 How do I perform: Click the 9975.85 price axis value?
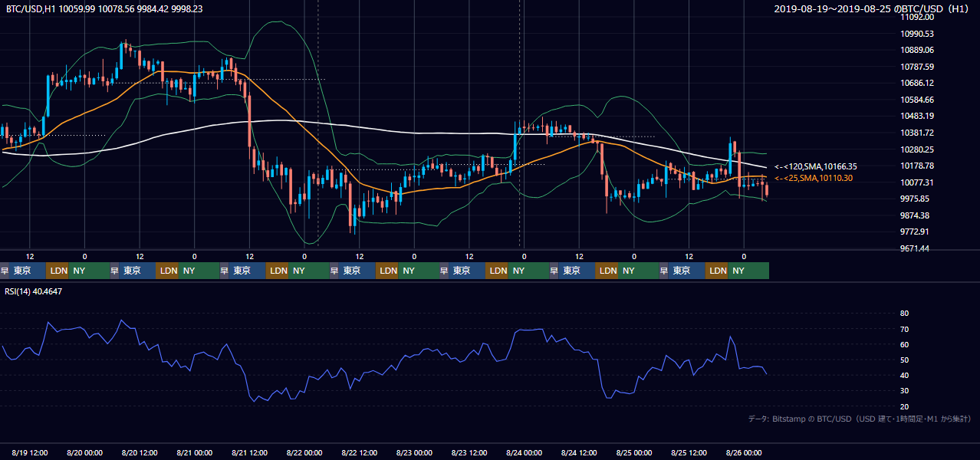pos(916,199)
